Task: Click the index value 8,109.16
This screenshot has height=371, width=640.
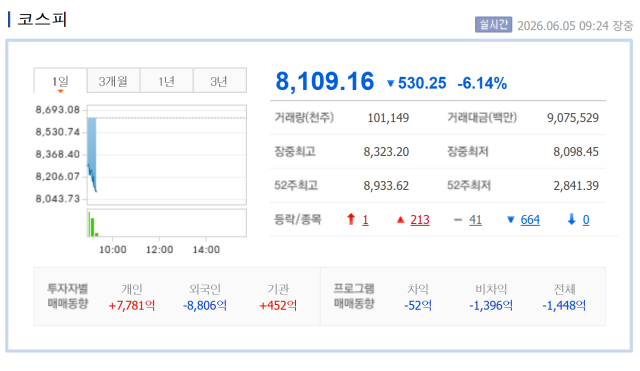Action: [x=324, y=81]
